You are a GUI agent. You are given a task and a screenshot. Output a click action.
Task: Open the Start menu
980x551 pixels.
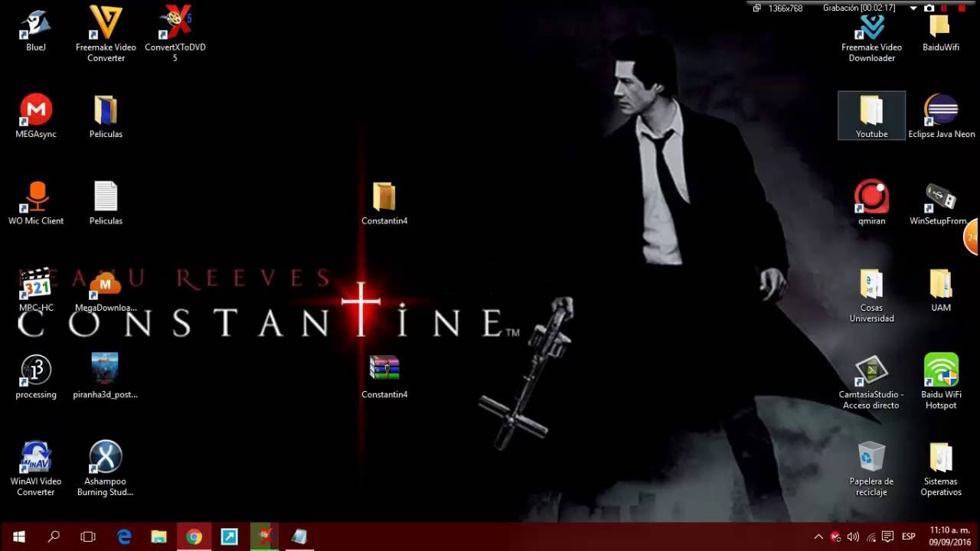[x=16, y=536]
